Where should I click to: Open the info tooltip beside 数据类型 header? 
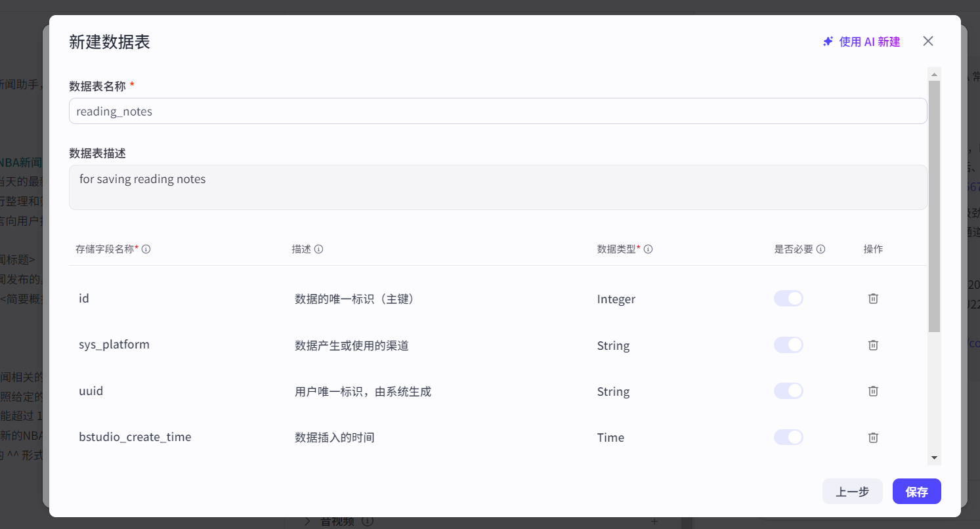[x=648, y=249]
